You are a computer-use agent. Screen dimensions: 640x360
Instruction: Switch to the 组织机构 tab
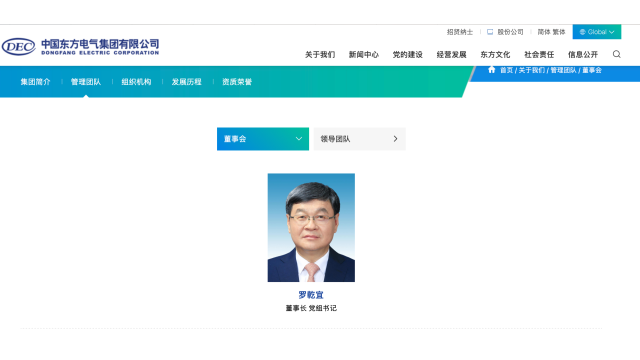[x=136, y=82]
